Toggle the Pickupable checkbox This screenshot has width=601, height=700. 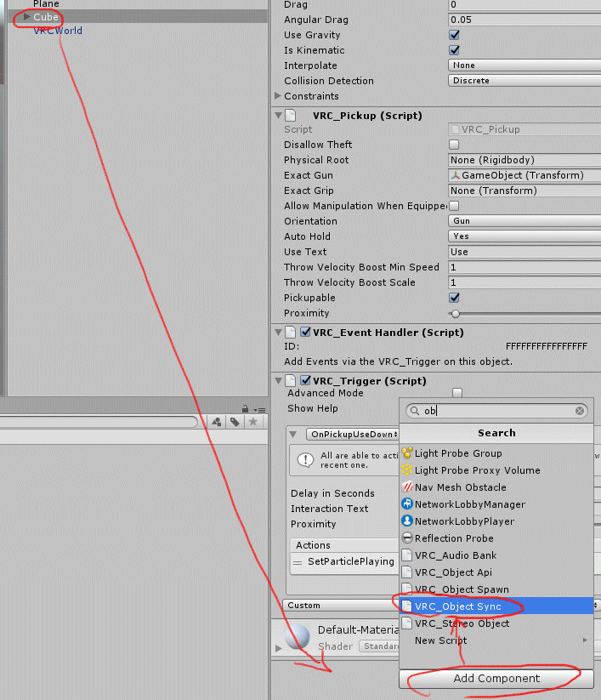[x=454, y=298]
